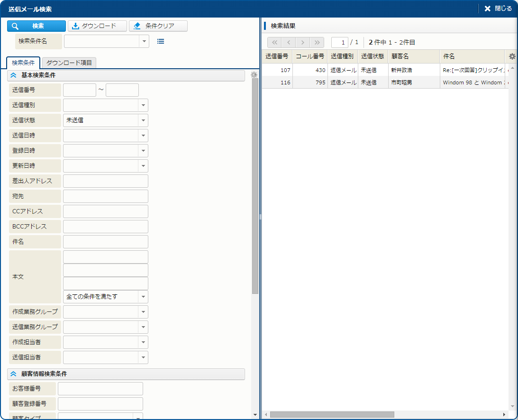Open the 全ての条件を満たす dropdown

pyautogui.click(x=143, y=297)
